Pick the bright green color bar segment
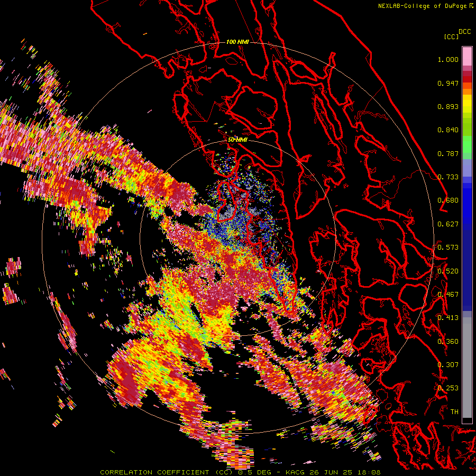The image size is (476, 476). [x=467, y=144]
